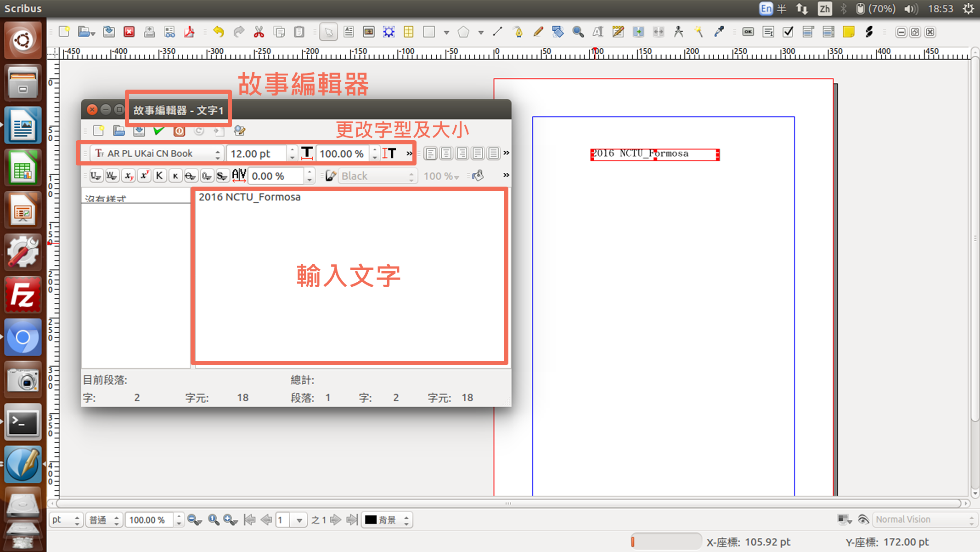This screenshot has height=552, width=980.
Task: Open the 100 % color shade dropdown
Action: pyautogui.click(x=441, y=176)
